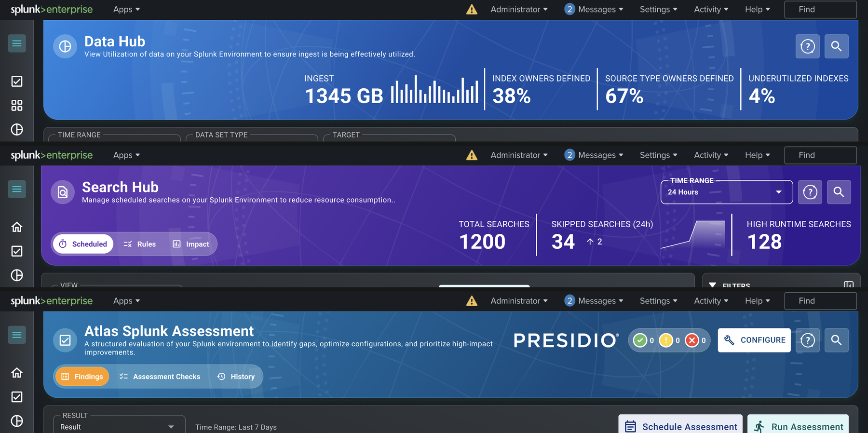This screenshot has width=868, height=433.
Task: Open the 24 Hours time range dropdown
Action: click(727, 192)
